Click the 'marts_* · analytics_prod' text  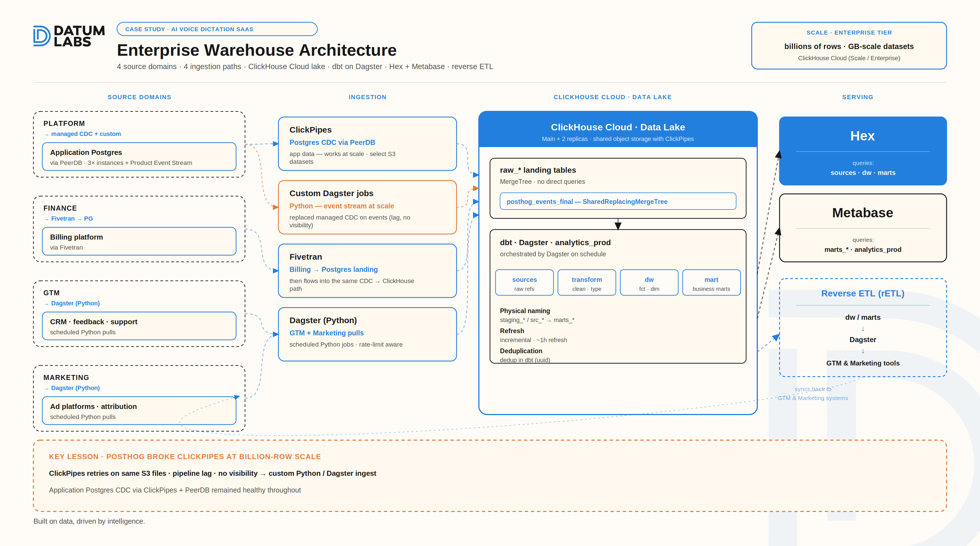tap(863, 250)
